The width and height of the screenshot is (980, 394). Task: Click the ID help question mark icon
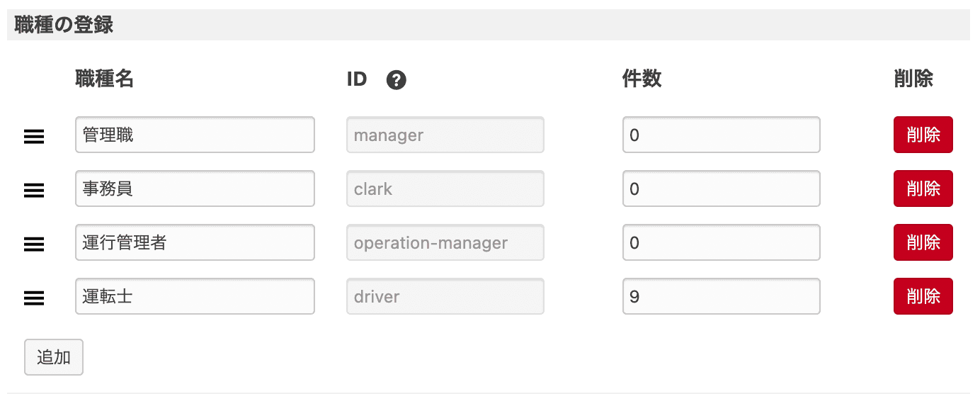(397, 81)
